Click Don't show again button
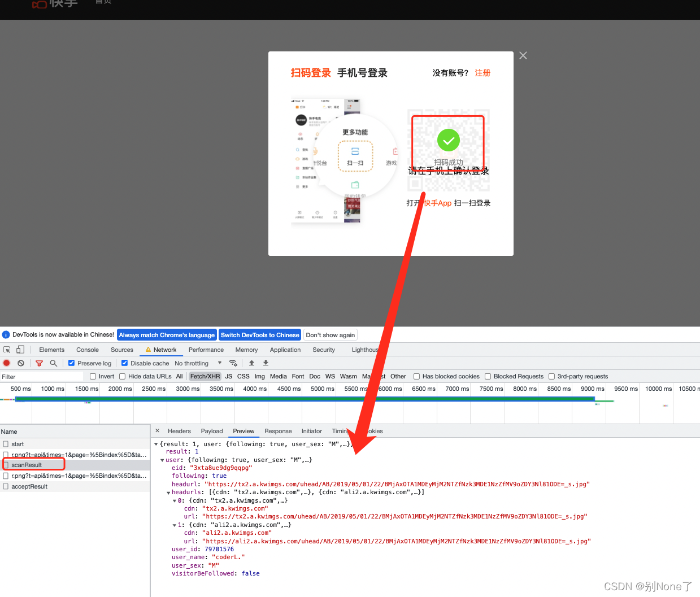The image size is (700, 597). pyautogui.click(x=331, y=335)
